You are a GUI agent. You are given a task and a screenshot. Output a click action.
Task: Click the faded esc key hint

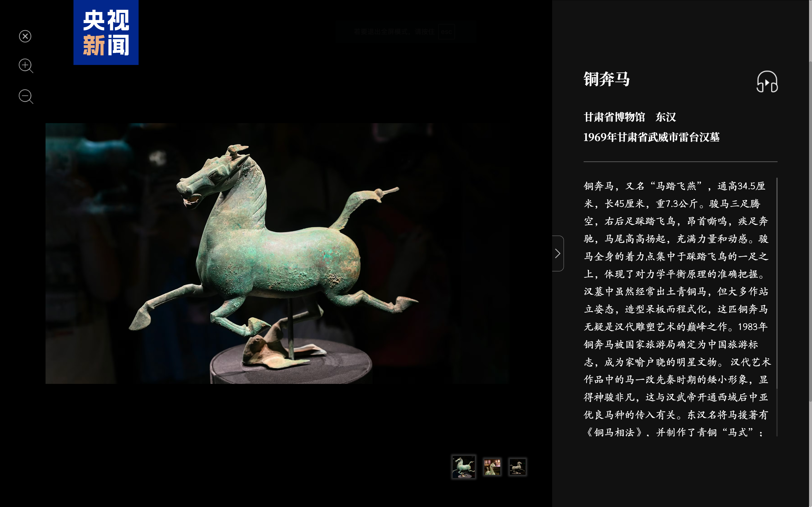tap(446, 32)
